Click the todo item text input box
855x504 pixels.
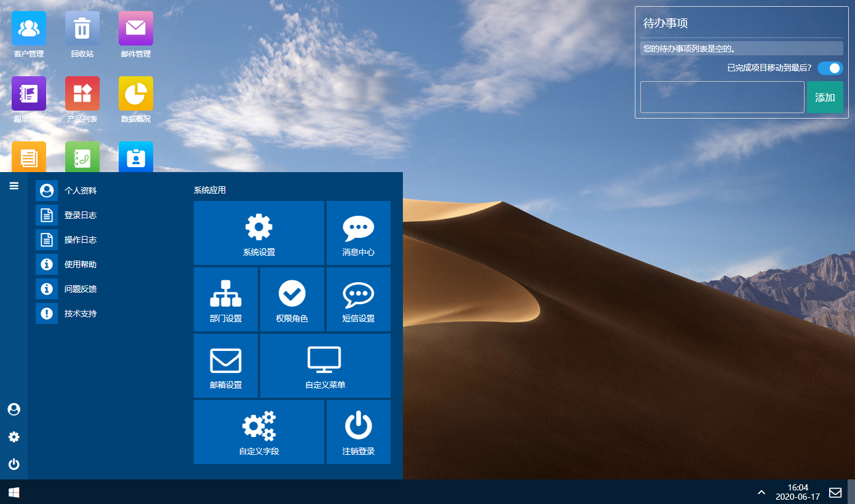[x=722, y=97]
